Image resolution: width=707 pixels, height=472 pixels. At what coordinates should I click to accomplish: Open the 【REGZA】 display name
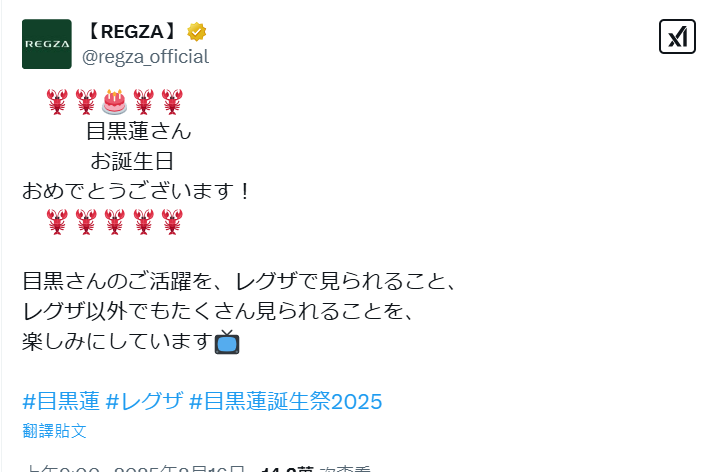[x=132, y=32]
